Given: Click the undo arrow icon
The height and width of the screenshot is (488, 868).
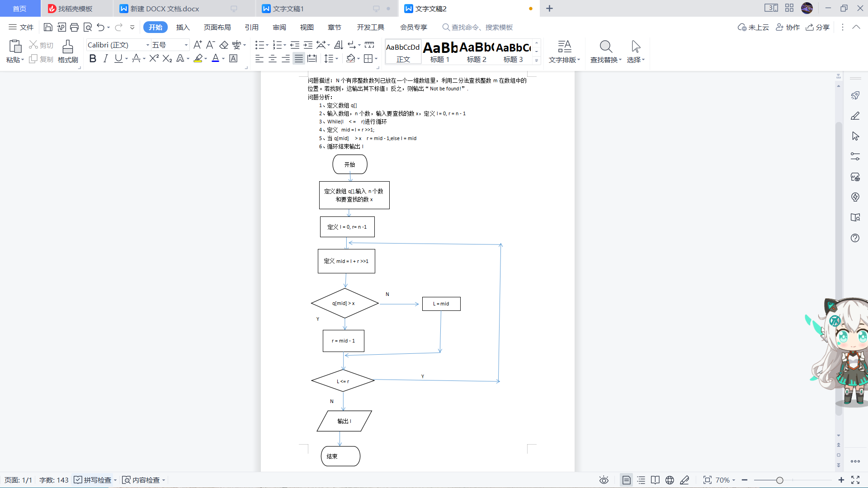Looking at the screenshot, I should pyautogui.click(x=100, y=27).
